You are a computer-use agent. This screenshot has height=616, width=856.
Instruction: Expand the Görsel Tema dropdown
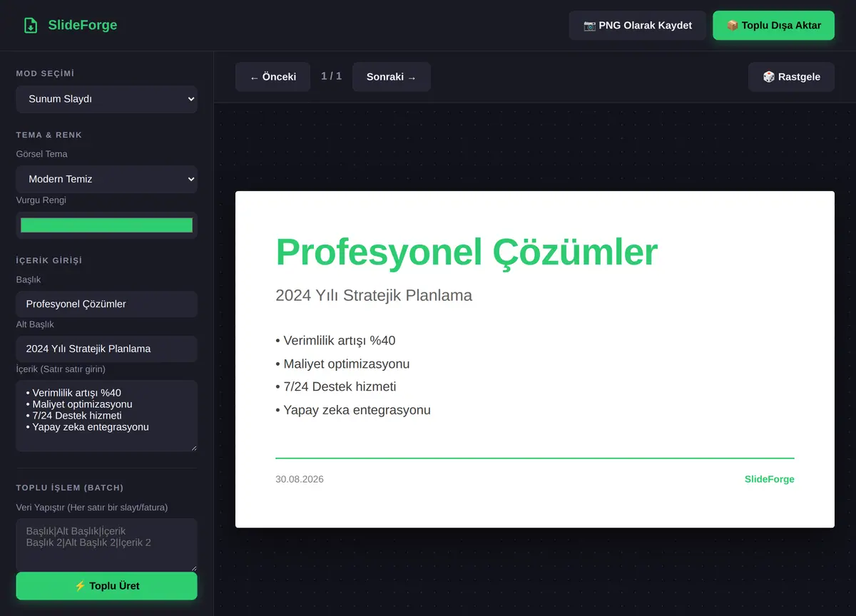click(106, 179)
